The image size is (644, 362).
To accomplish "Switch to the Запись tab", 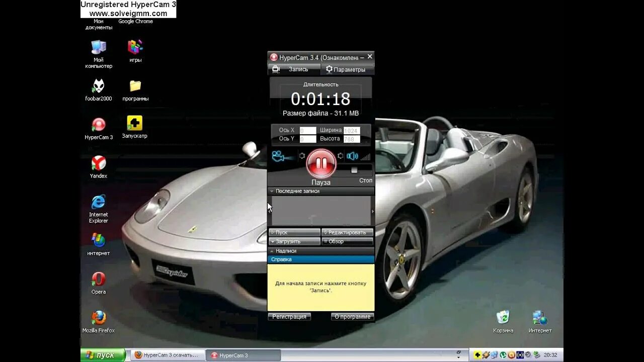I will coord(294,69).
